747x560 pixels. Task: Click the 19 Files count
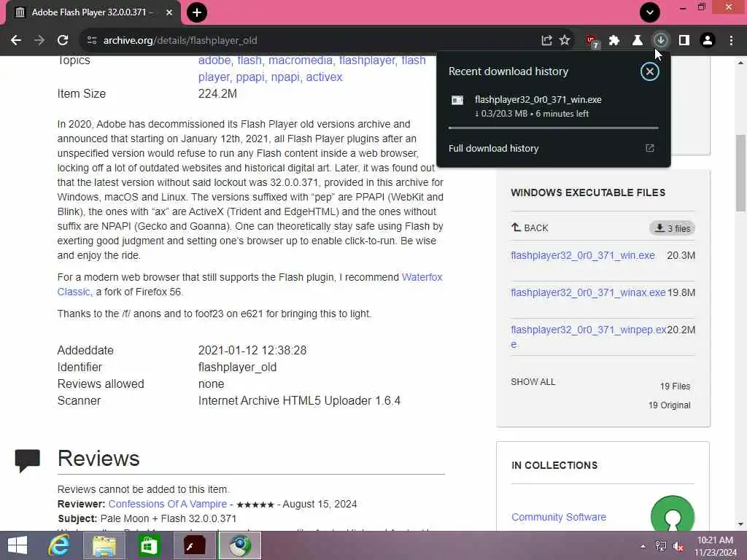point(675,386)
